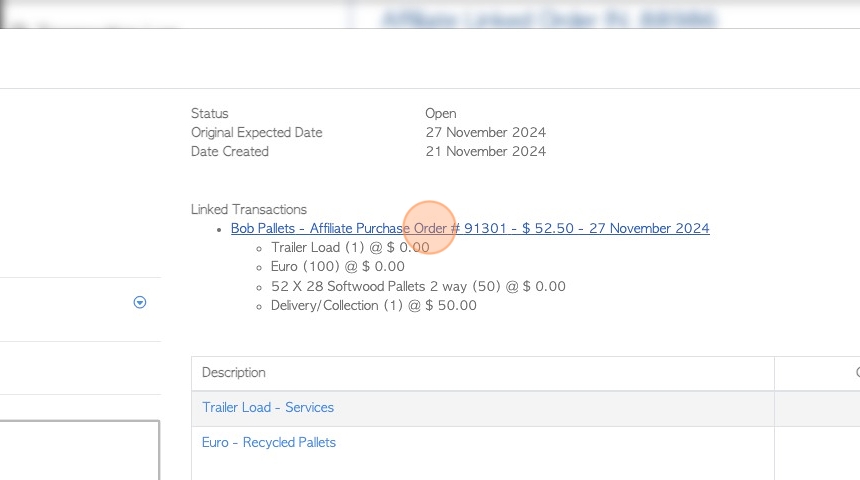Image resolution: width=860 pixels, height=480 pixels.
Task: Click the empty cell right of Trailer Load row
Action: pos(817,409)
